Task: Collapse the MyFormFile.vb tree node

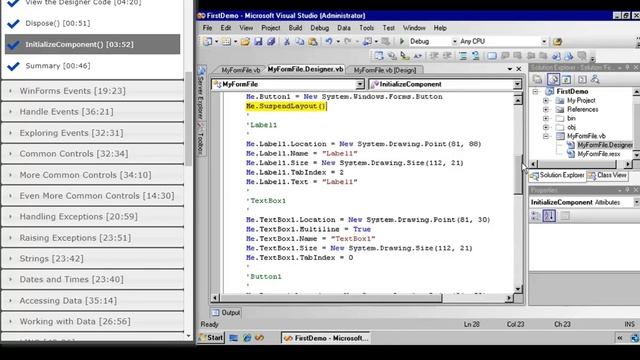Action: coord(546,136)
